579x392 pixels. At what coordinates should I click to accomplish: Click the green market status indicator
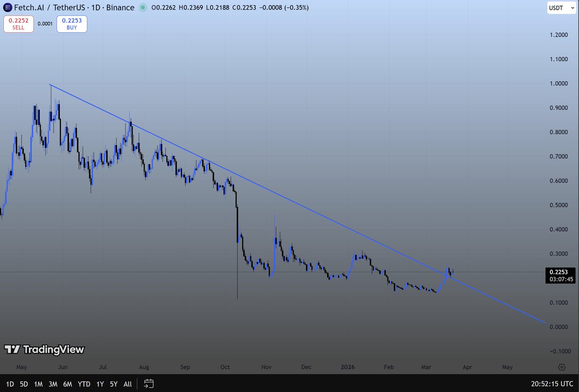pyautogui.click(x=142, y=8)
